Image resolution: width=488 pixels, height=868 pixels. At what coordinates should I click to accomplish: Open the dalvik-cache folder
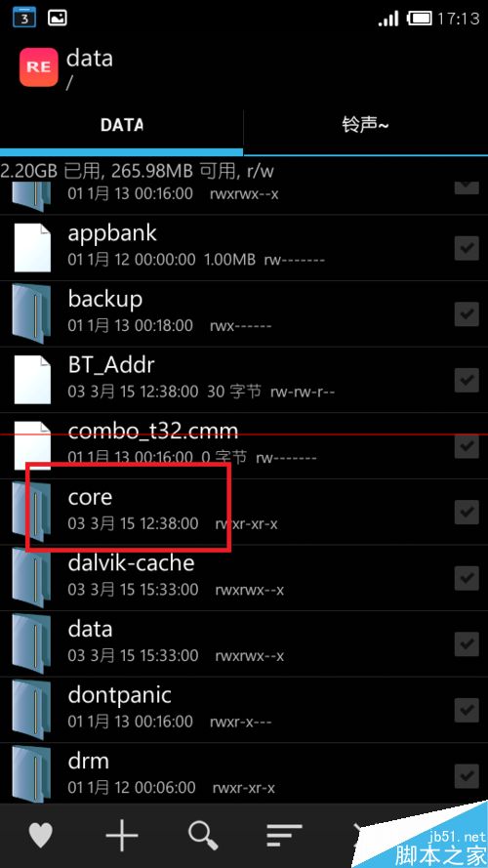click(244, 578)
